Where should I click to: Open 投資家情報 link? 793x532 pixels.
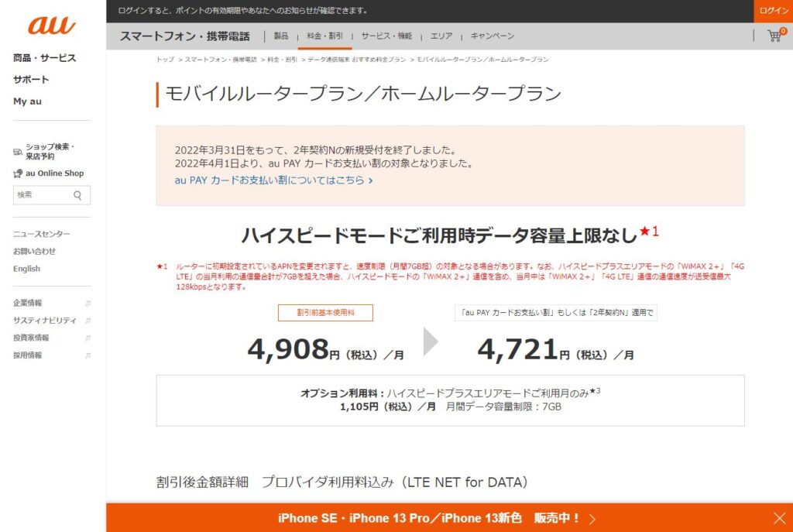[x=31, y=338]
